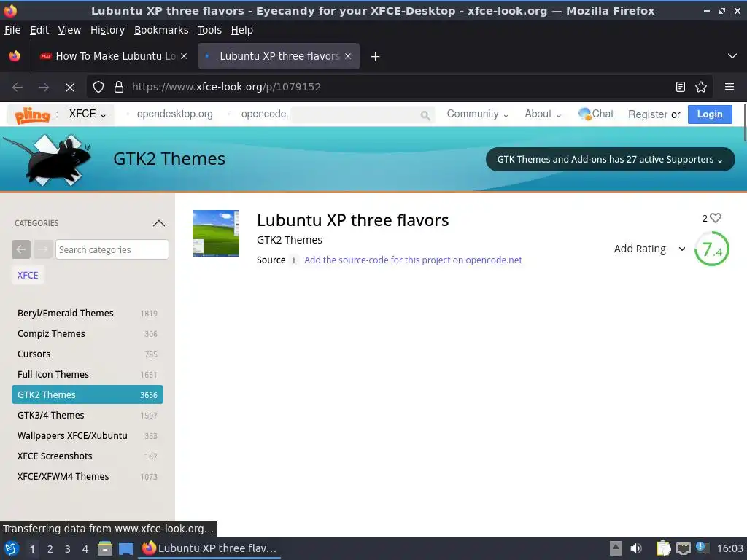
Task: Click the Source info icon
Action: [293, 260]
